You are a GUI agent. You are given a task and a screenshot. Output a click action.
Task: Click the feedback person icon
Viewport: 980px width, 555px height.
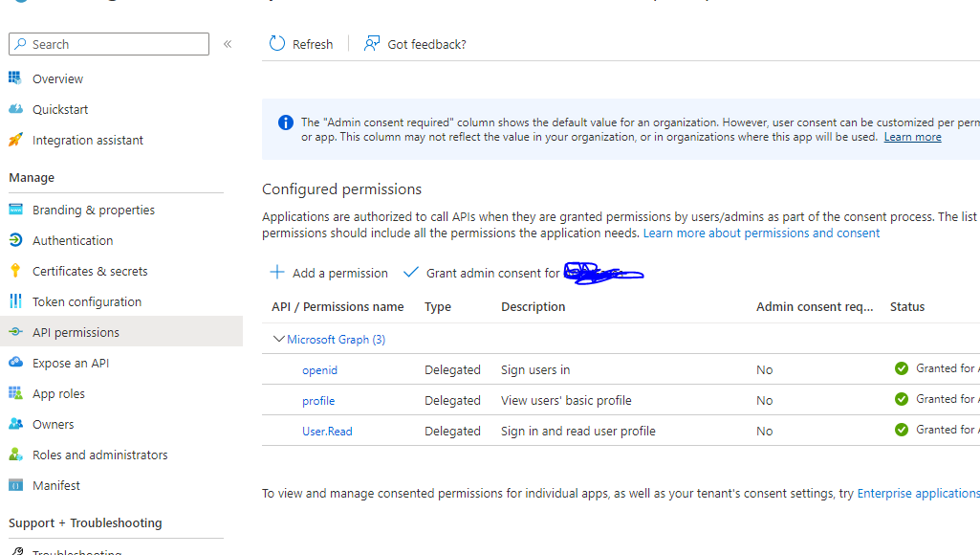372,43
